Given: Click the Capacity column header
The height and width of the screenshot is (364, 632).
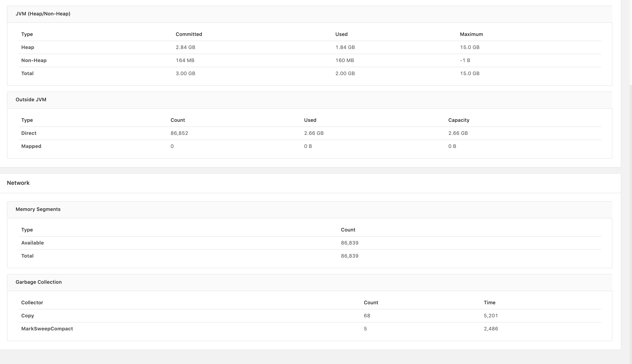Looking at the screenshot, I should pos(459,120).
